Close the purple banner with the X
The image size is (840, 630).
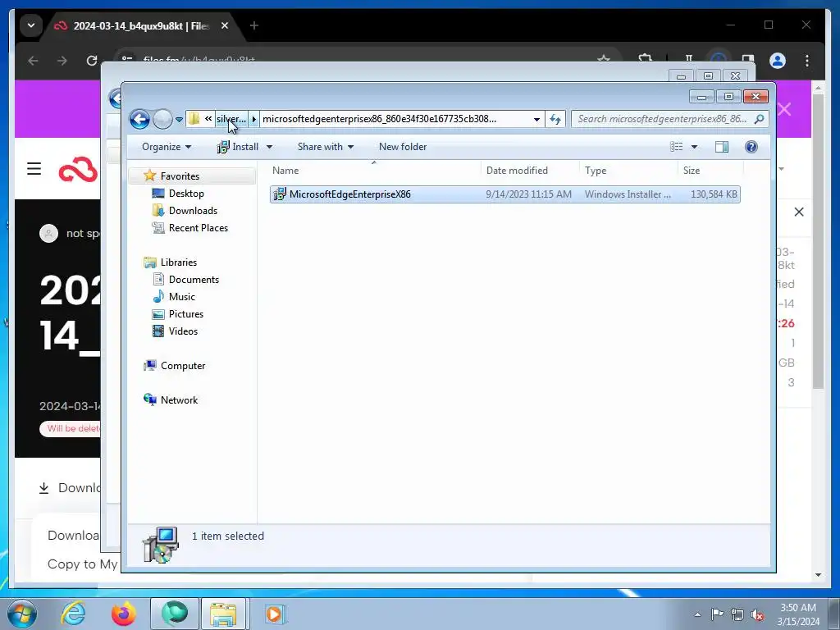784,110
